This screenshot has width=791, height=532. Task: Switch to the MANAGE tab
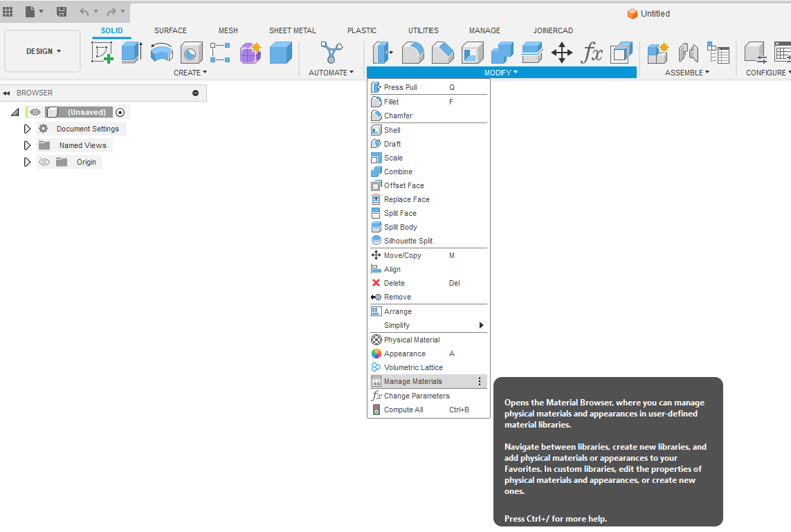pyautogui.click(x=485, y=30)
